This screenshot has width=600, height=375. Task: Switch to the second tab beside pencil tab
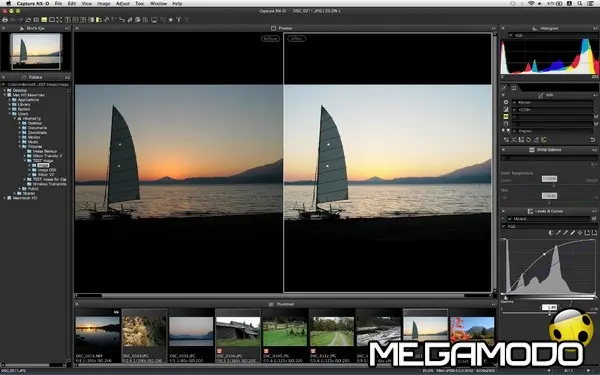point(514,88)
